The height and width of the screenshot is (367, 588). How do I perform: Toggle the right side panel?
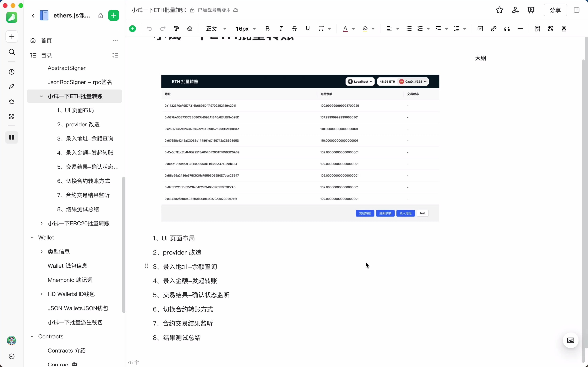tap(576, 10)
